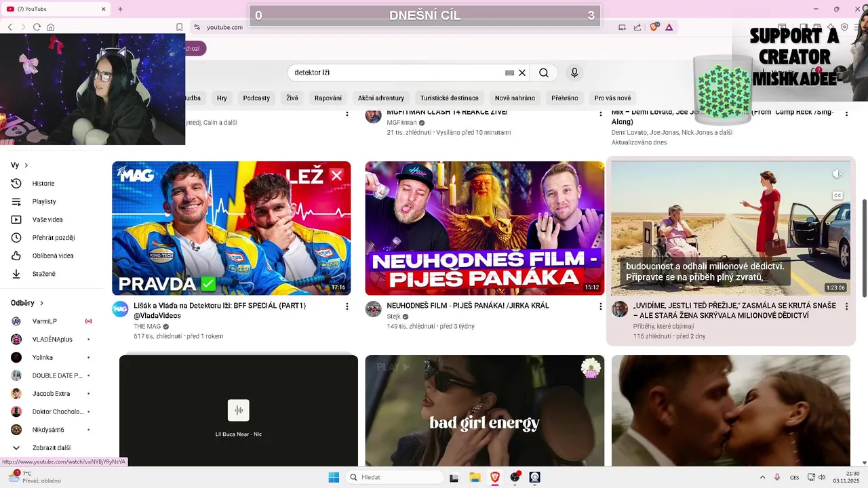Play the PRAVDA / LEŽ video thumbnail

[231, 228]
